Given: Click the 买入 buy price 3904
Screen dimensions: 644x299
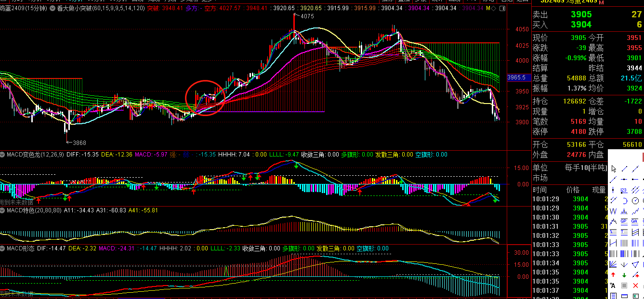Looking at the screenshot, I should pos(581,25).
